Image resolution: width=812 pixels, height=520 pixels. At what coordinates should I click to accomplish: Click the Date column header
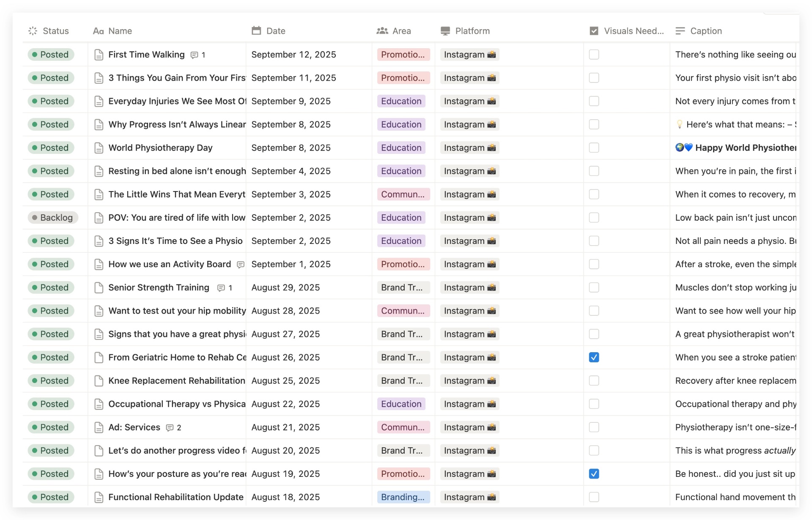coord(309,31)
